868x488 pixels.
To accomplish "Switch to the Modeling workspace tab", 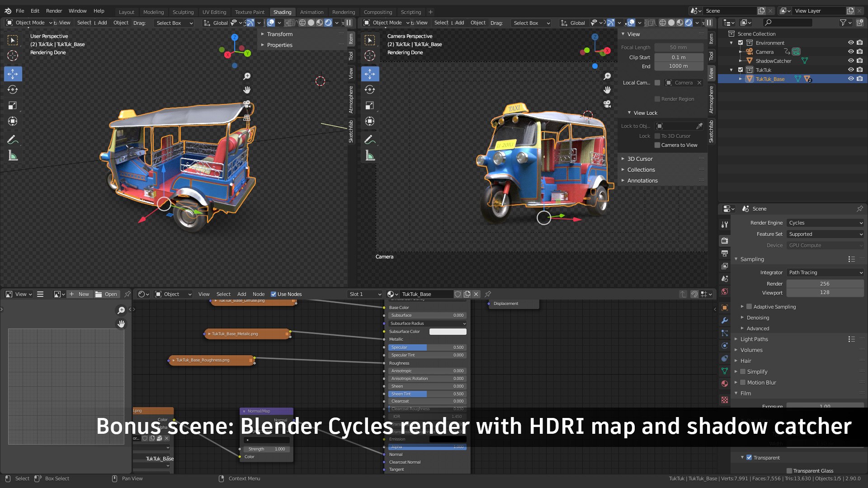I will 153,12.
